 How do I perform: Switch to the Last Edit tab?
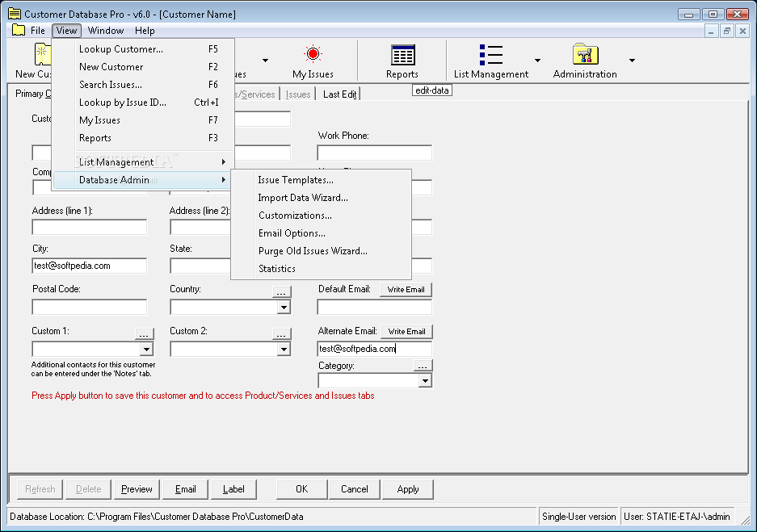coord(339,94)
